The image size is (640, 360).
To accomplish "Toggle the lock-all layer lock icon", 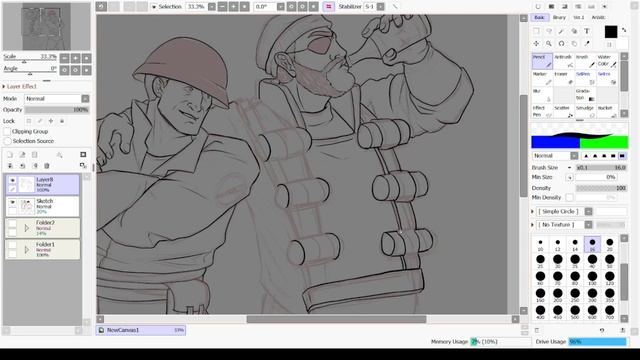I will coord(62,121).
